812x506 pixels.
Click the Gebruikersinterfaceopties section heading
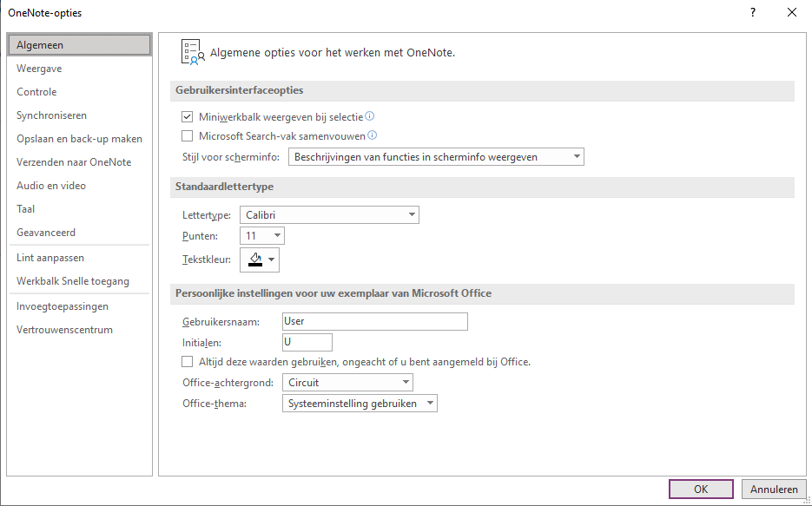coord(239,90)
